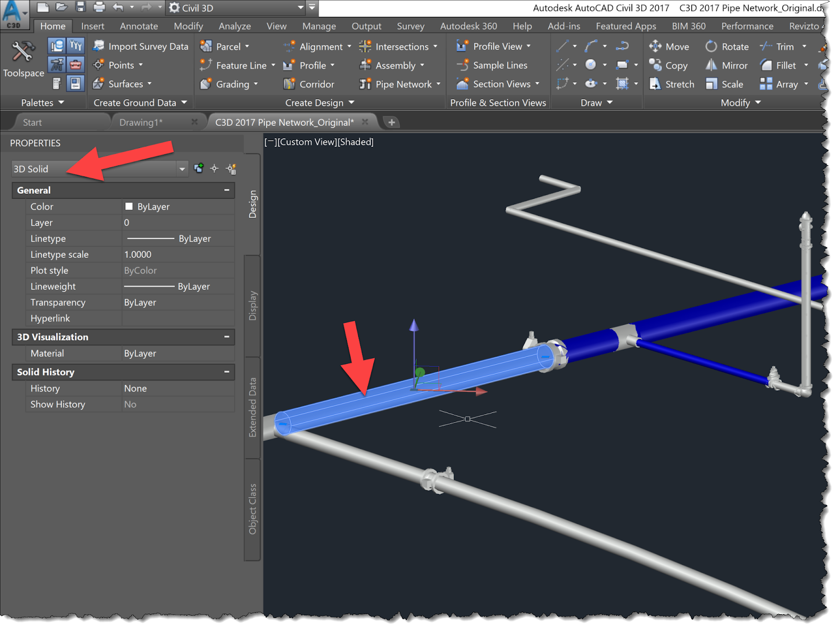Screen dimensions: 840x631
Task: Collapse the 3D Visualization section
Action: [x=227, y=336]
